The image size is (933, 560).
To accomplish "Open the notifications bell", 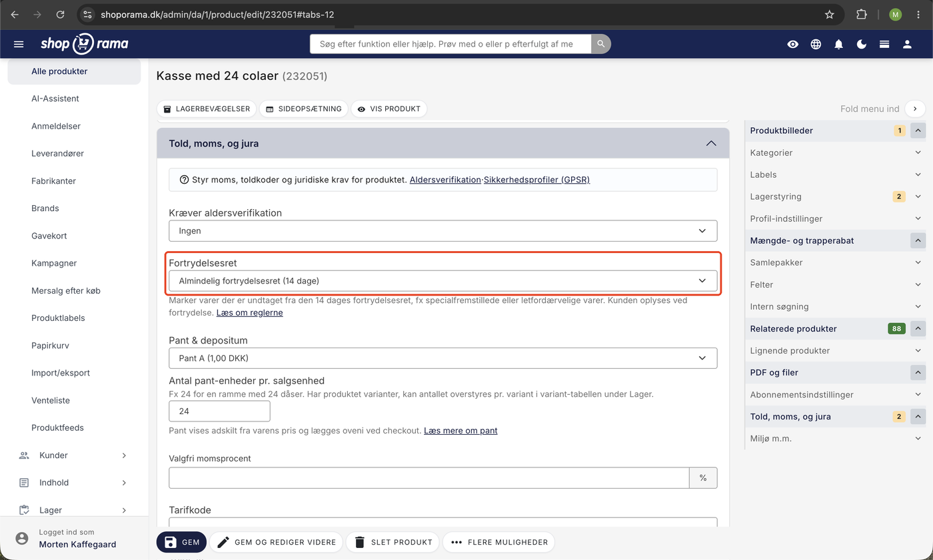I will point(839,44).
